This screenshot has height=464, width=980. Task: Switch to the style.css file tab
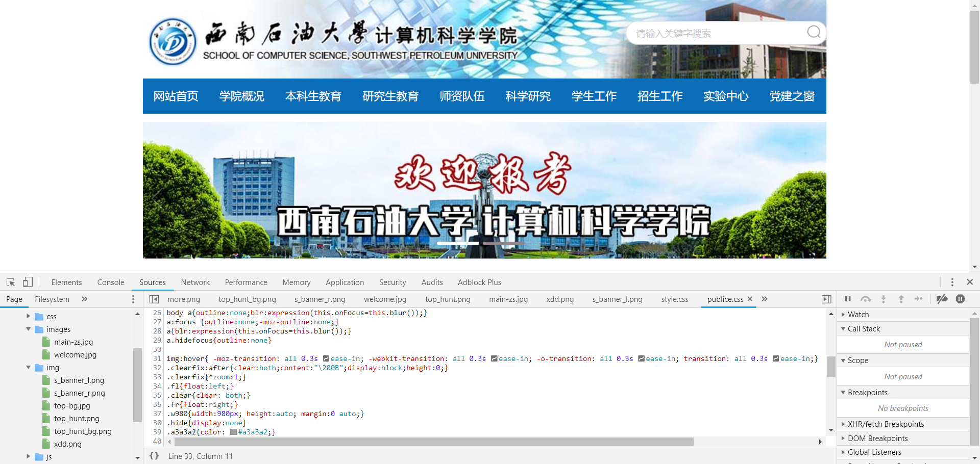point(675,299)
